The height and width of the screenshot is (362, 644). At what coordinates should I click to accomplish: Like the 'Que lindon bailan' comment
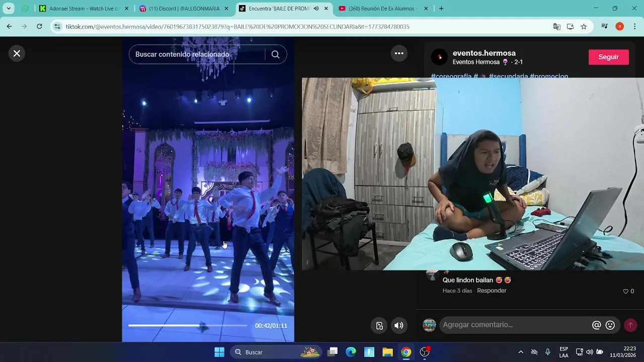click(626, 291)
